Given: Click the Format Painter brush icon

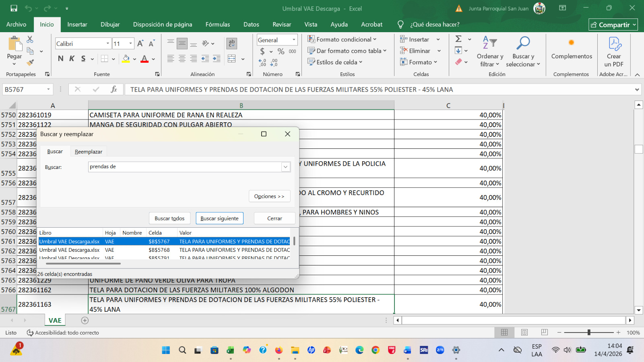Looking at the screenshot, I should [30, 62].
